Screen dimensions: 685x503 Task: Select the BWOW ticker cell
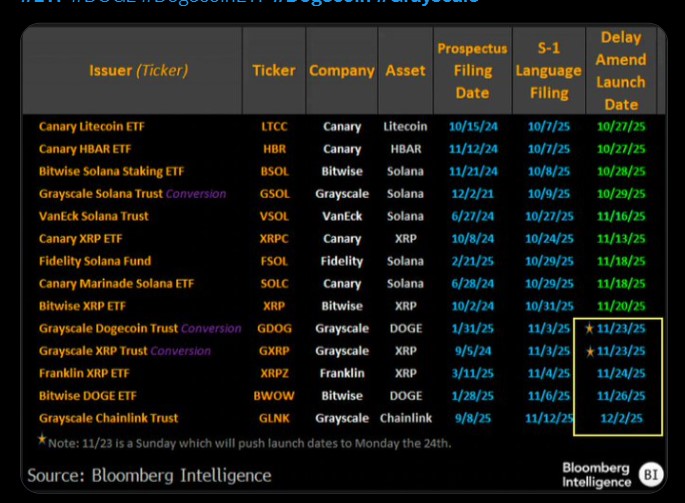click(274, 396)
